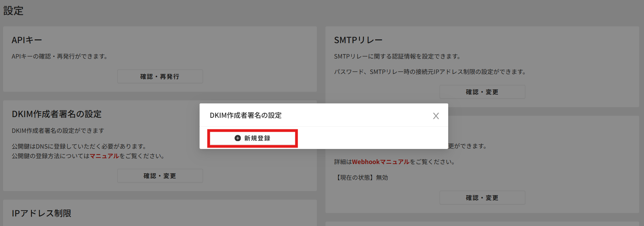Click the dialog title DKIM作成者署名の設定
The image size is (644, 226).
(x=246, y=115)
